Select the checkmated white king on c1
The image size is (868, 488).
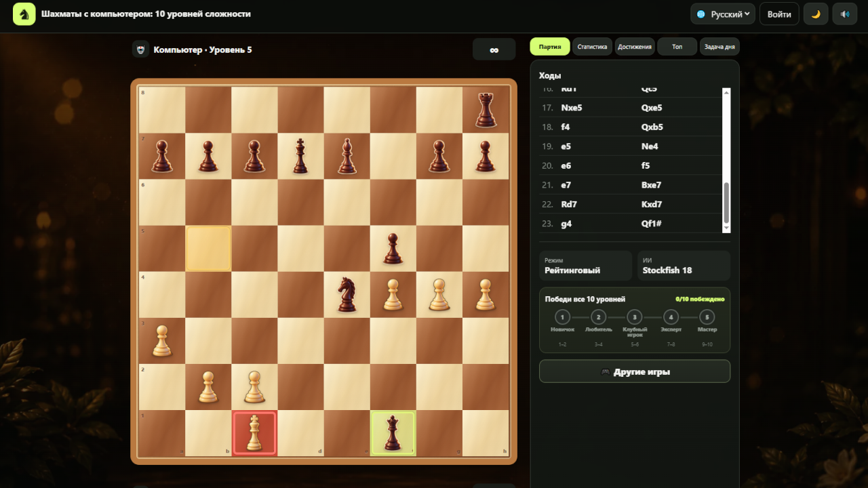(x=254, y=433)
